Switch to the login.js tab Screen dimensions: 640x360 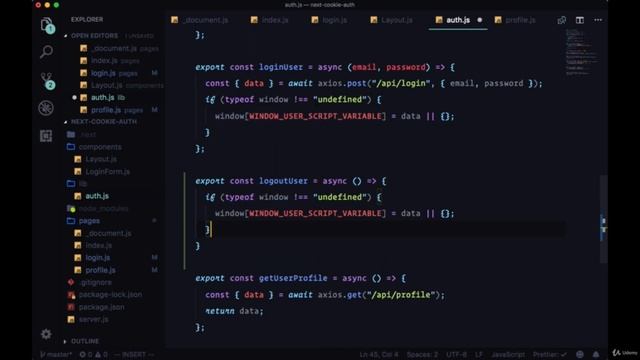click(330, 20)
